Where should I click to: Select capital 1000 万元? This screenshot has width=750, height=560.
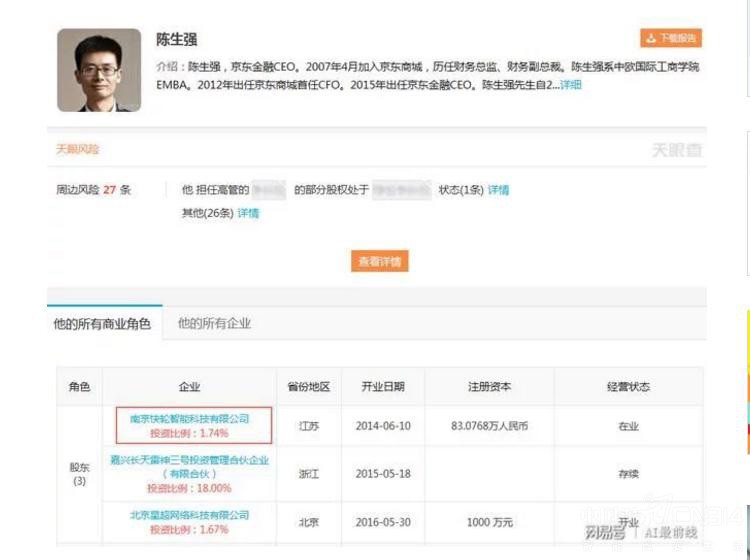490,522
